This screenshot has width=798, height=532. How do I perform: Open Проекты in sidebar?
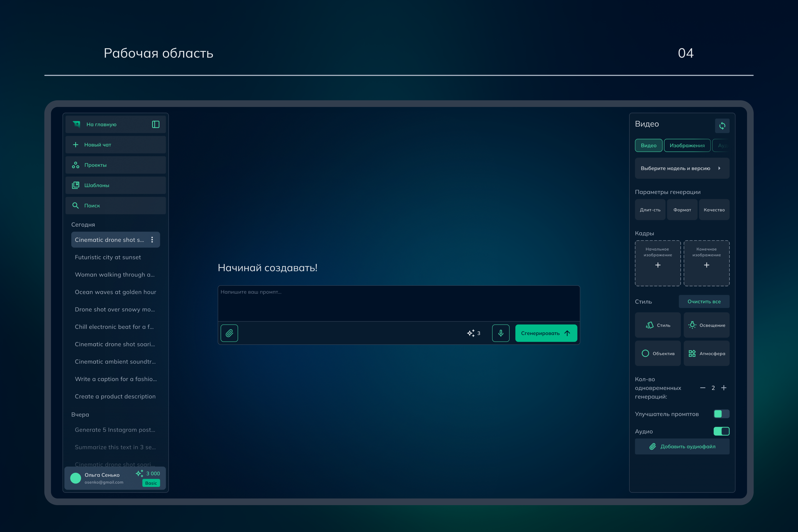pyautogui.click(x=116, y=165)
